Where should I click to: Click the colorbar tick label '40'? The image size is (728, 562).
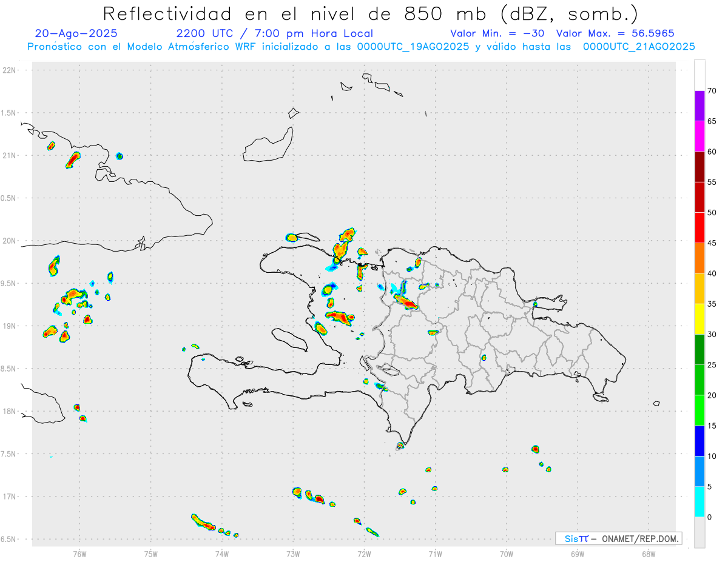click(x=712, y=273)
